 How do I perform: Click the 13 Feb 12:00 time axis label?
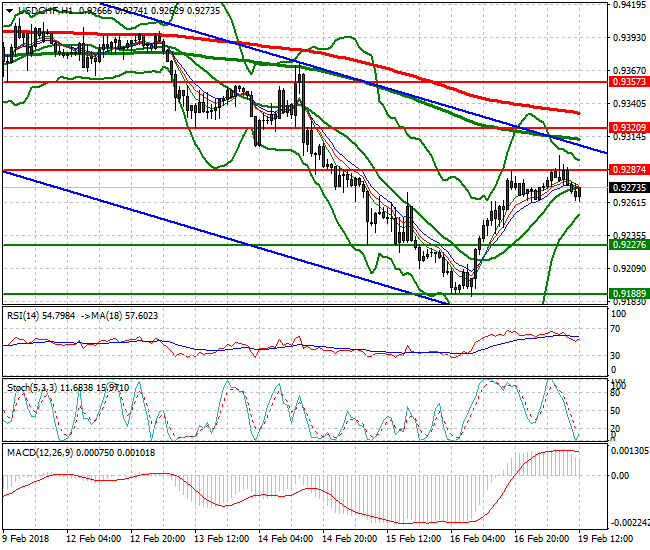tap(221, 539)
